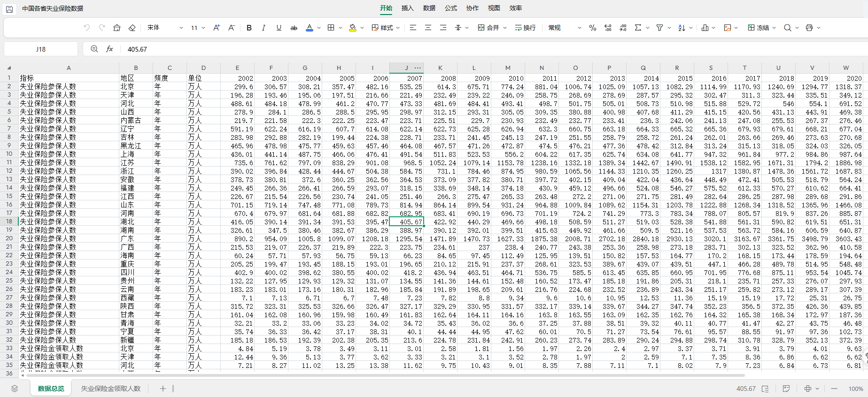
Task: Click the filter funnel icon
Action: tap(659, 28)
